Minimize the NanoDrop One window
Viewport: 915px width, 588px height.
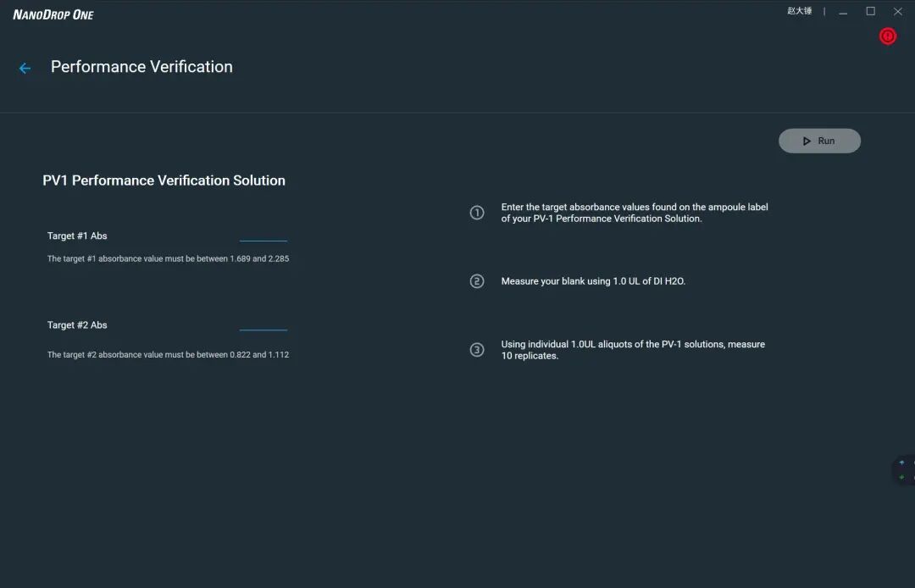(x=843, y=12)
